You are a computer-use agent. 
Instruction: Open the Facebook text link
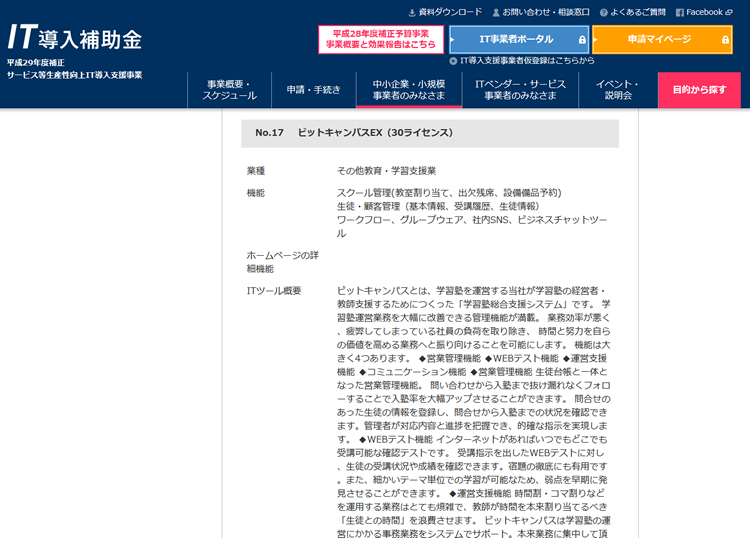pos(704,12)
